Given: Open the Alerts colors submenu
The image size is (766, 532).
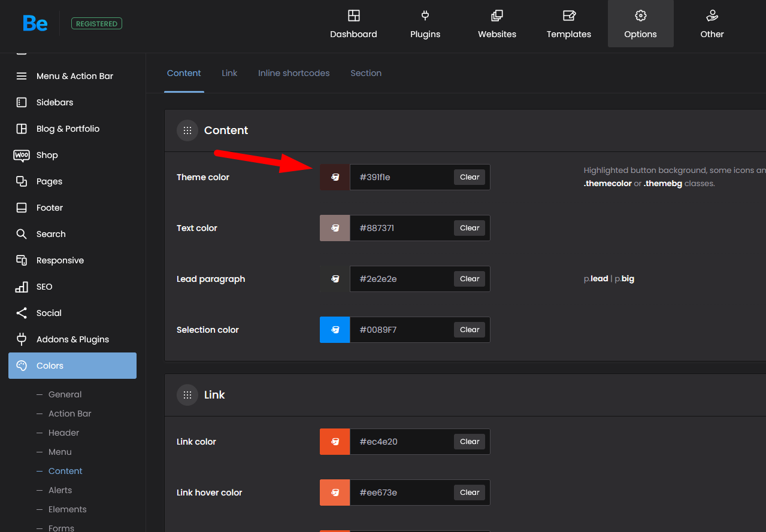Looking at the screenshot, I should 60,490.
